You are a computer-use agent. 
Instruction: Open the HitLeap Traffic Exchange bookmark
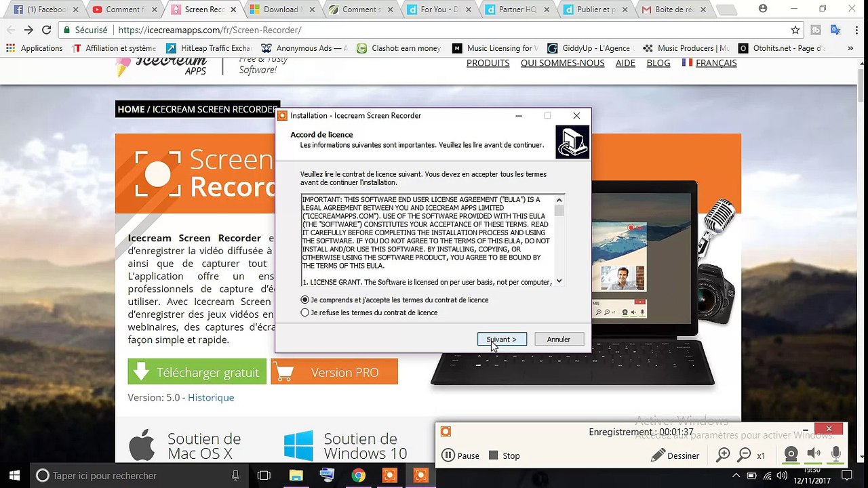[208, 48]
